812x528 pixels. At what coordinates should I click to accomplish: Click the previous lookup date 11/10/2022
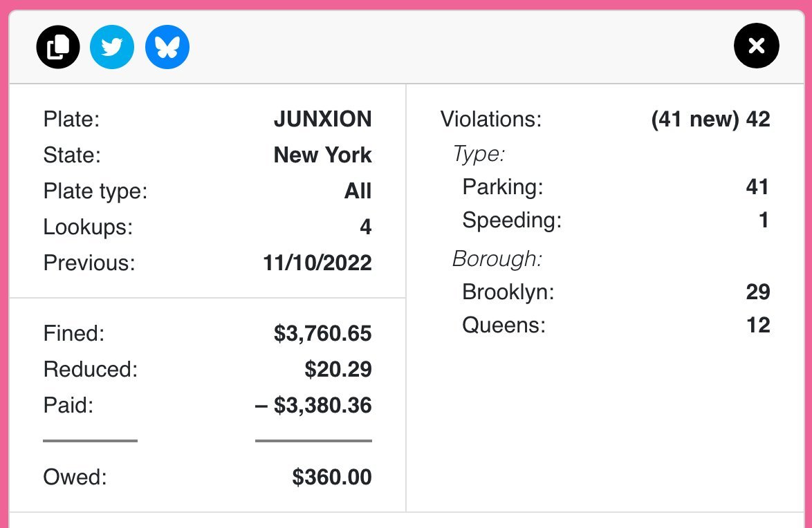click(317, 263)
